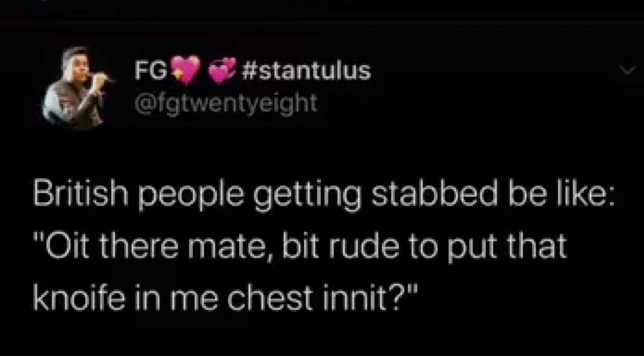644x356 pixels.
Task: Open the #stantulus hashtag
Action: click(306, 71)
